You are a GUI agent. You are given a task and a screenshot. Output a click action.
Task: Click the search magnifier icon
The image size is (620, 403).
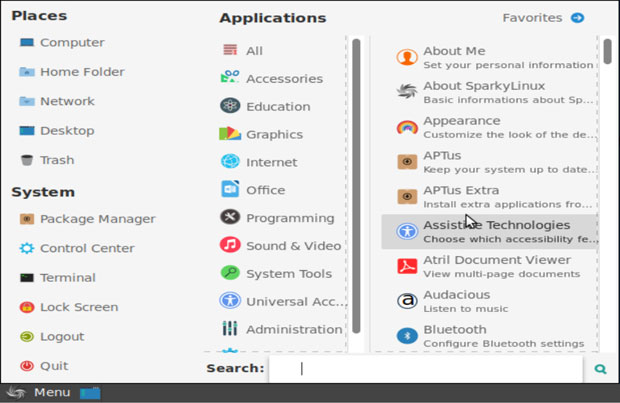point(600,369)
